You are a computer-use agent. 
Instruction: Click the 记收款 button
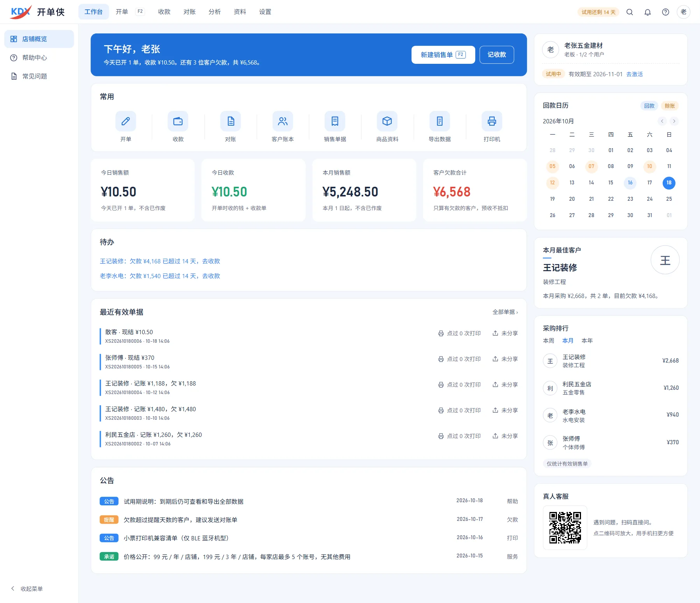pyautogui.click(x=497, y=55)
